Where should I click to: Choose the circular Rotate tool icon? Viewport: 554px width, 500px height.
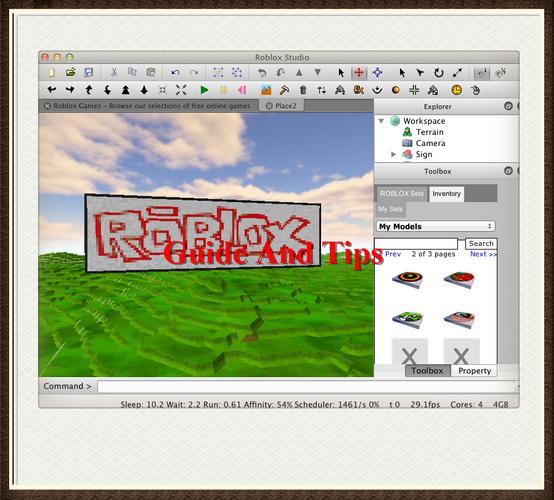(439, 73)
